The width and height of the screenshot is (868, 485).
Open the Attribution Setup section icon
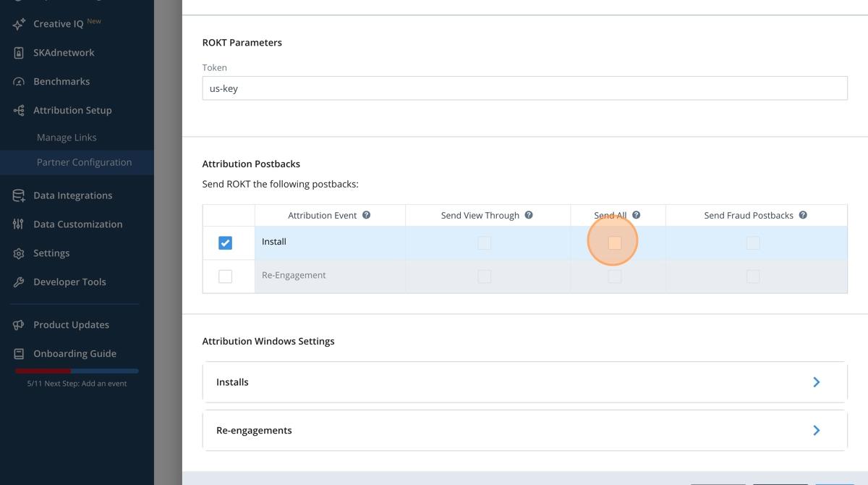[x=20, y=110]
